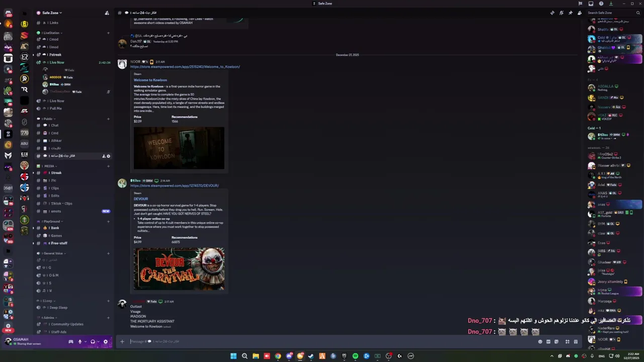Toggle headphone deafen in the user panel

tap(93, 342)
